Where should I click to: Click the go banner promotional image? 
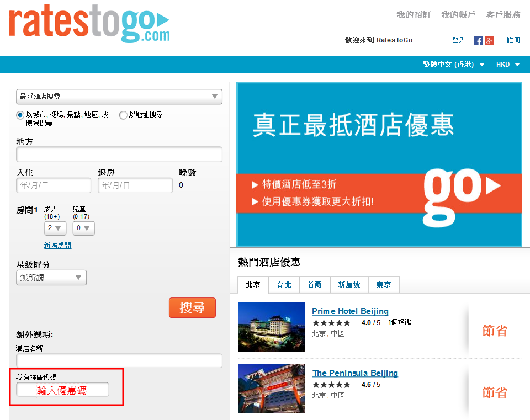(379, 164)
